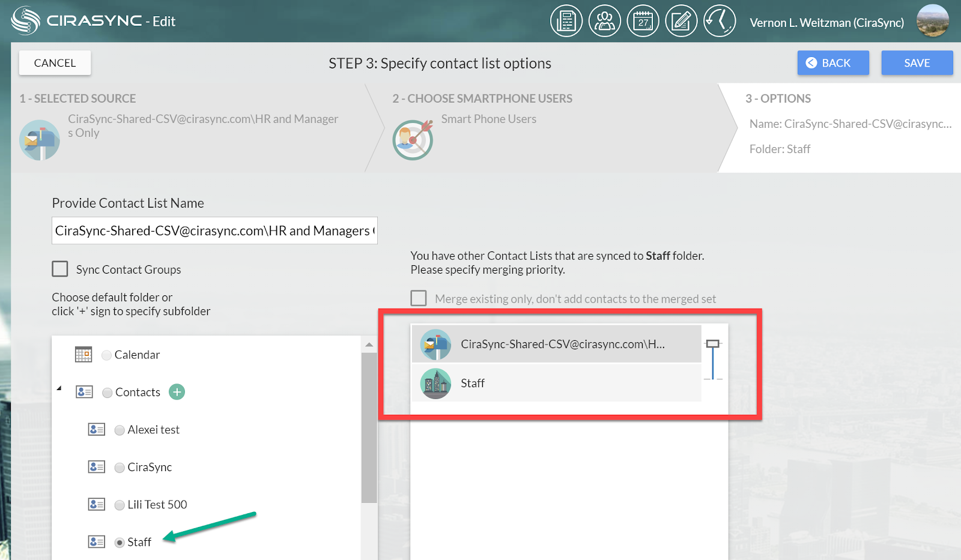Enable the Sync Contact Groups checkbox
Image resolution: width=961 pixels, height=560 pixels.
tap(60, 269)
